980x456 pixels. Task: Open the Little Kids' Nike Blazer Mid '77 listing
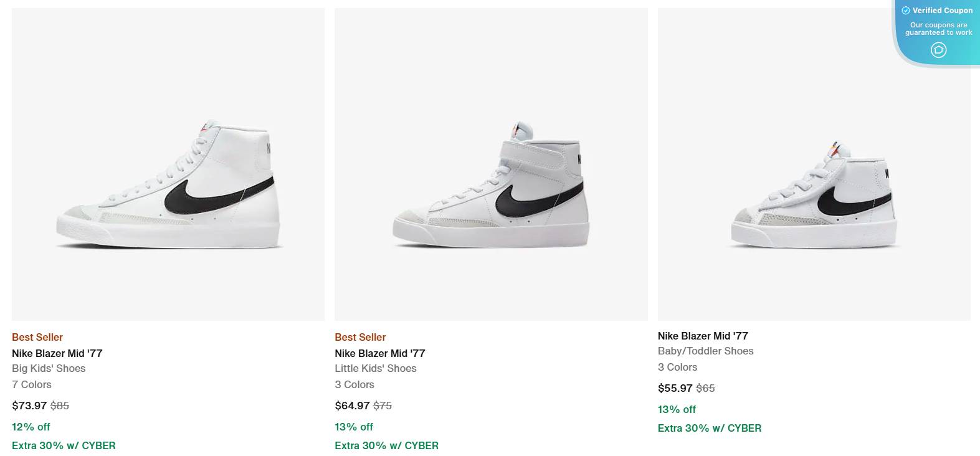pos(380,353)
